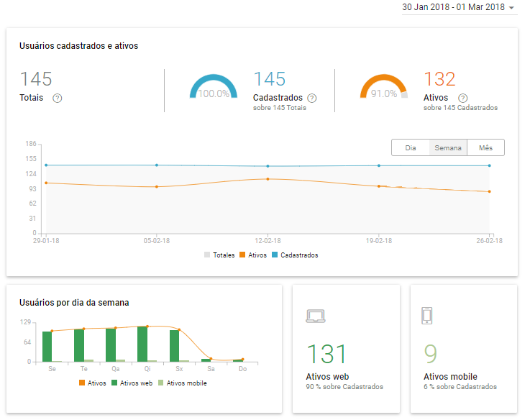Click the 30 Jan 2018 - 01 Mar 2018 date range
This screenshot has width=530, height=420.
453,7
